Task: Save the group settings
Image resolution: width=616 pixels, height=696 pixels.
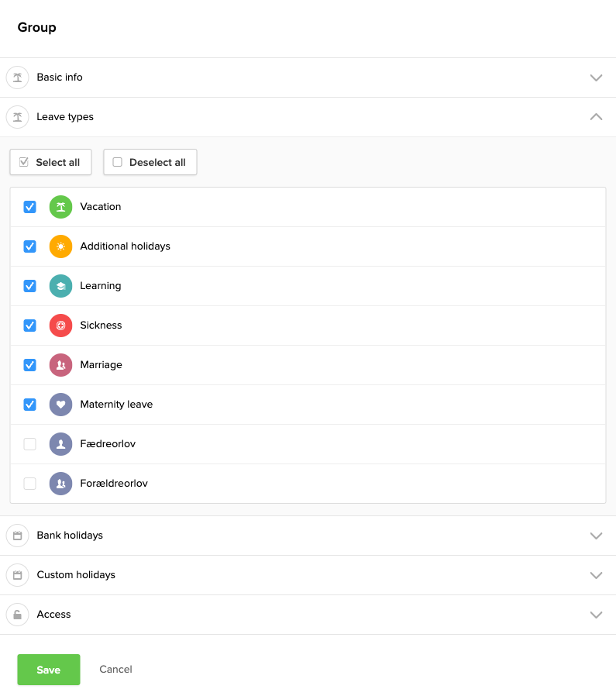Action: (49, 670)
